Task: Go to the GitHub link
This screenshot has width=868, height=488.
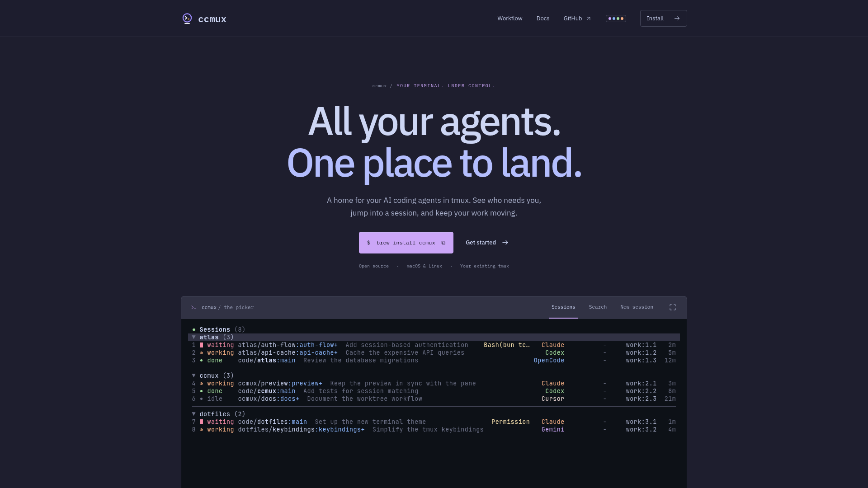Action: (577, 19)
